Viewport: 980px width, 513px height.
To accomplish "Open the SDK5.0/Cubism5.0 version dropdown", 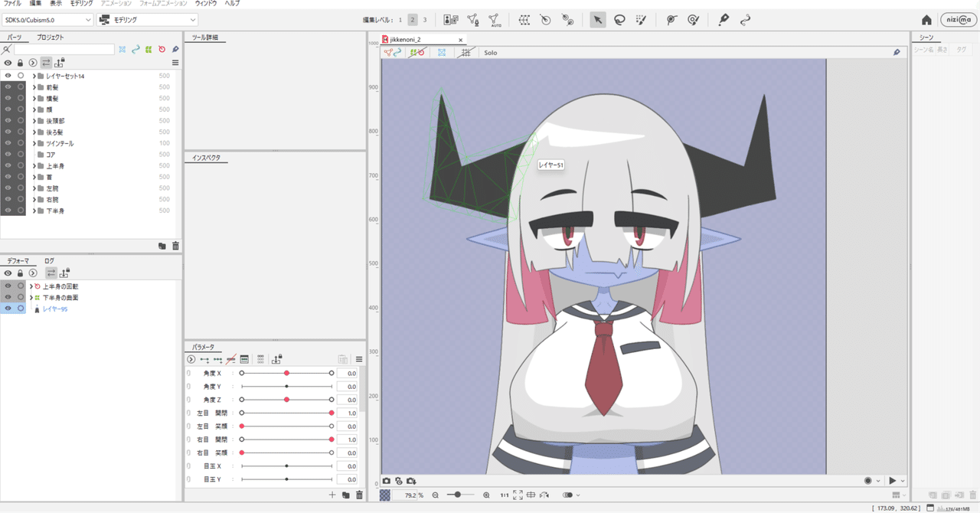I will pyautogui.click(x=47, y=19).
